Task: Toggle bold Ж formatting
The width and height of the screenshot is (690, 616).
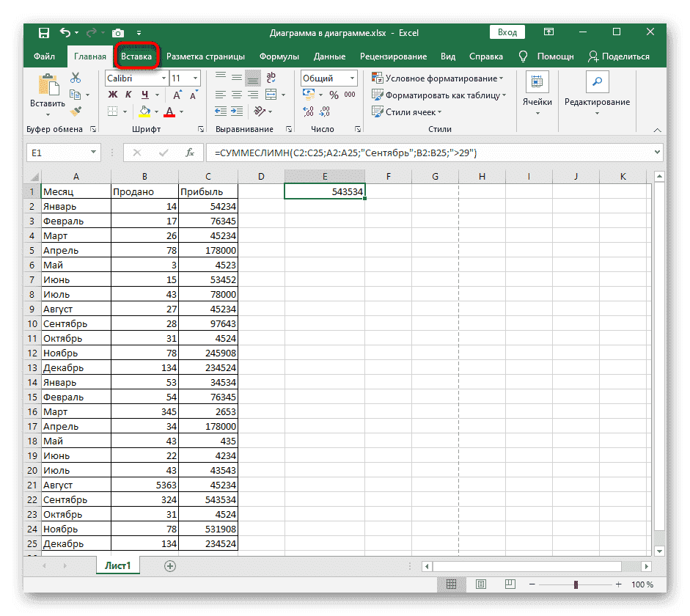Action: point(113,95)
